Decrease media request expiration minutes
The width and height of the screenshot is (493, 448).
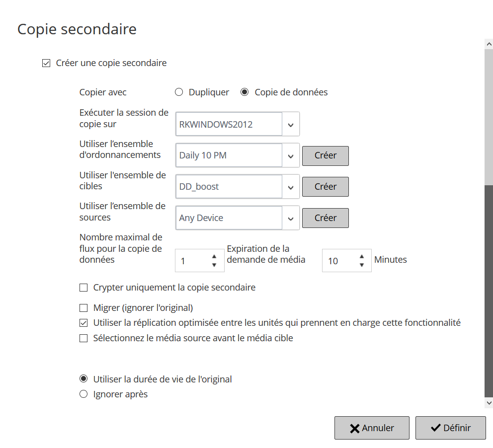[x=362, y=265]
